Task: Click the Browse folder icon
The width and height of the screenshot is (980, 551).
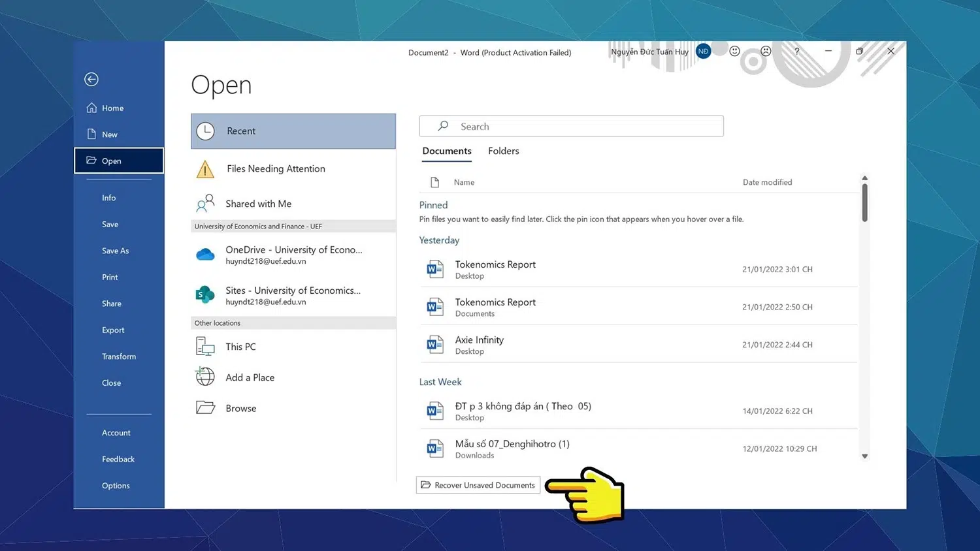Action: pos(205,408)
